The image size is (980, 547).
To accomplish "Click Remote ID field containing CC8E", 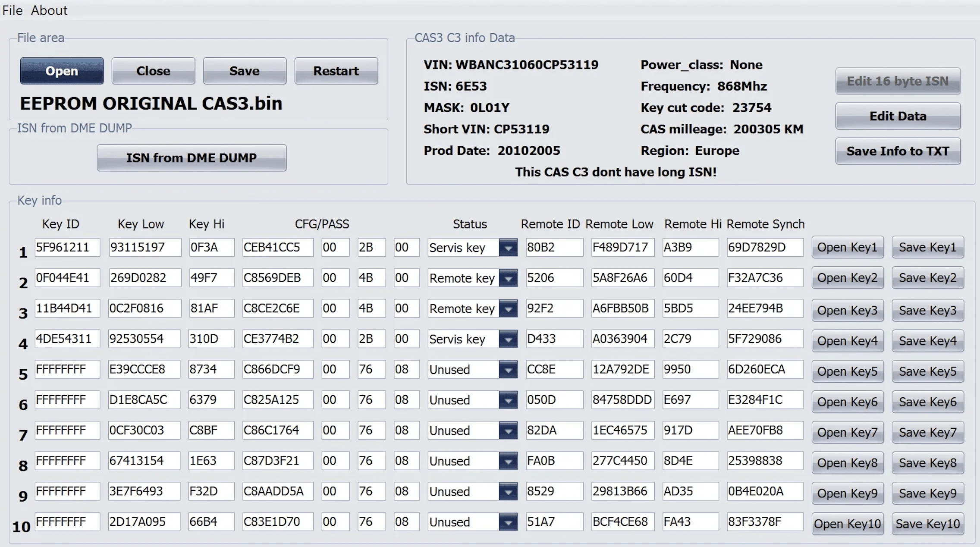I will pos(554,370).
